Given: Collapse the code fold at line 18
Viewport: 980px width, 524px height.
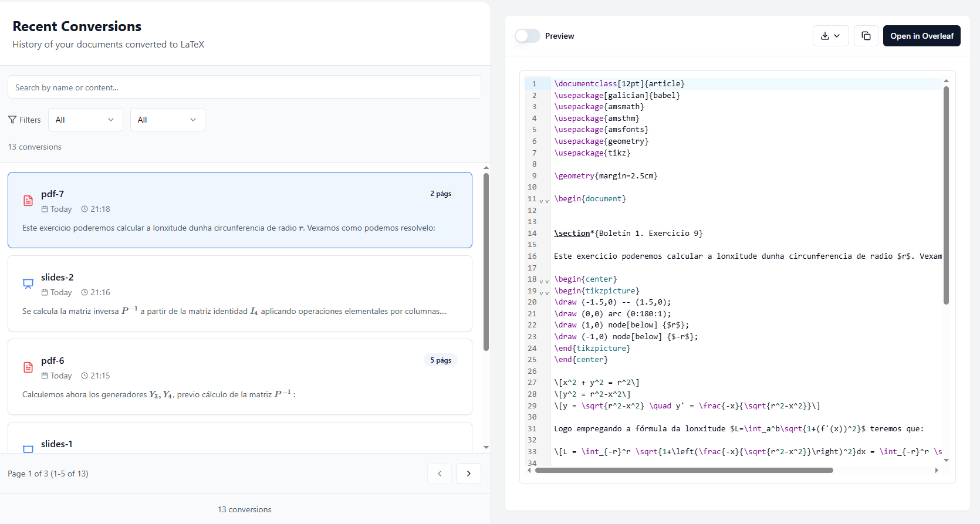Looking at the screenshot, I should (544, 280).
